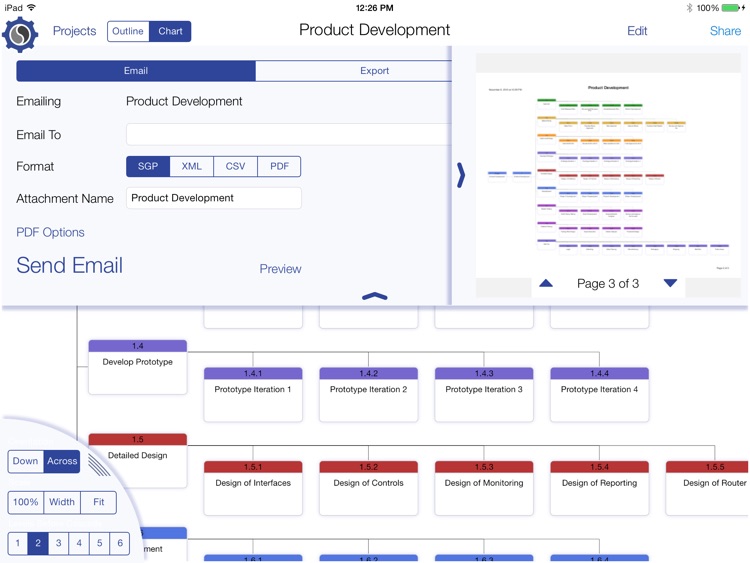
Task: Select XML format
Action: point(191,166)
